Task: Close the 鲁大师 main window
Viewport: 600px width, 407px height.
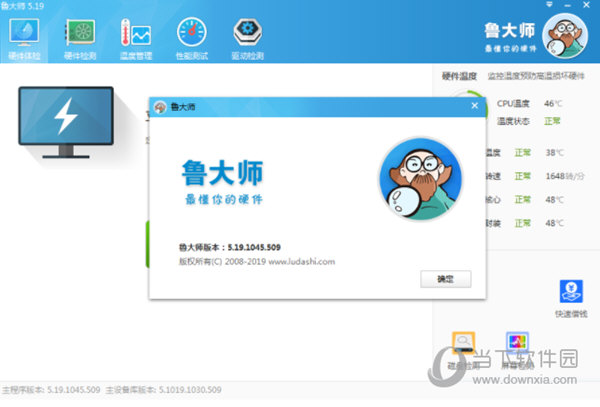Action: point(586,5)
